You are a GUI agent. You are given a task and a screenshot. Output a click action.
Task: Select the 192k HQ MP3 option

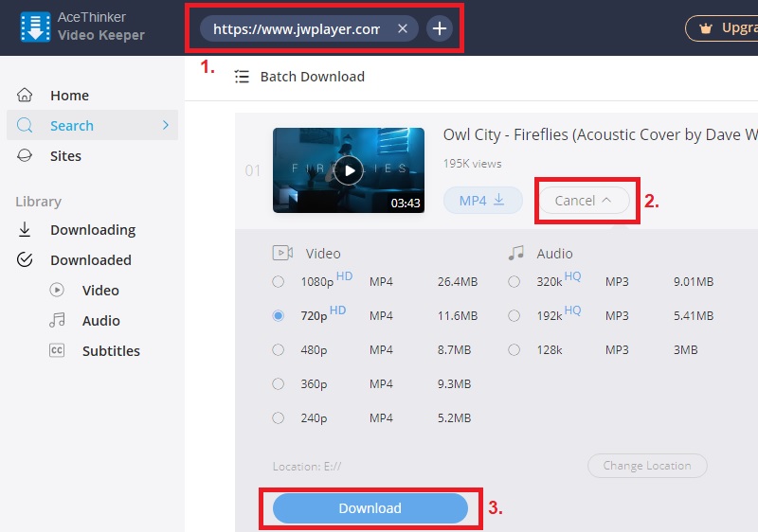(514, 316)
